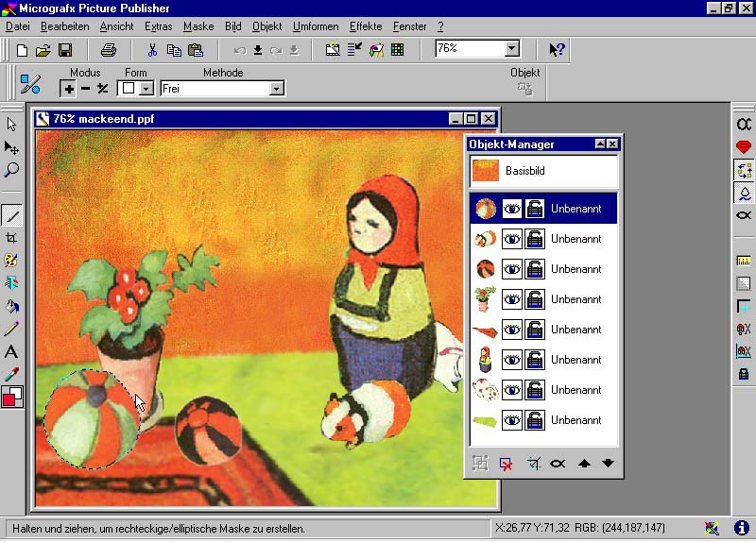Click the zoom value field showing 76%
Screen dimensions: 756x542
[470, 48]
